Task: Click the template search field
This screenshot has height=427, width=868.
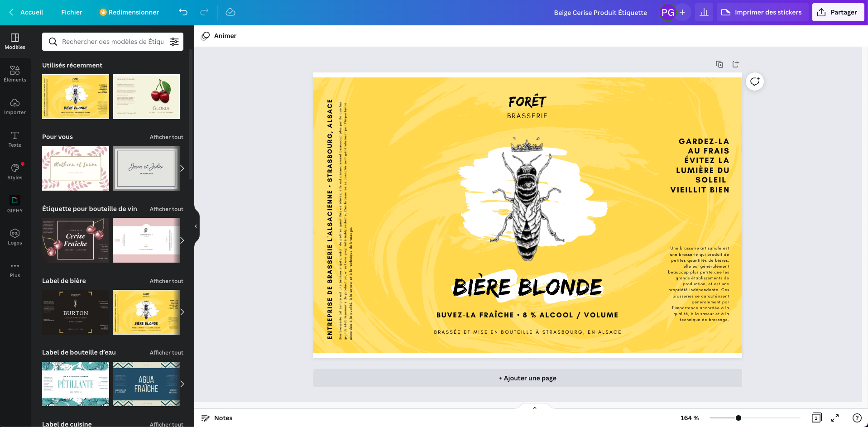Action: click(113, 42)
